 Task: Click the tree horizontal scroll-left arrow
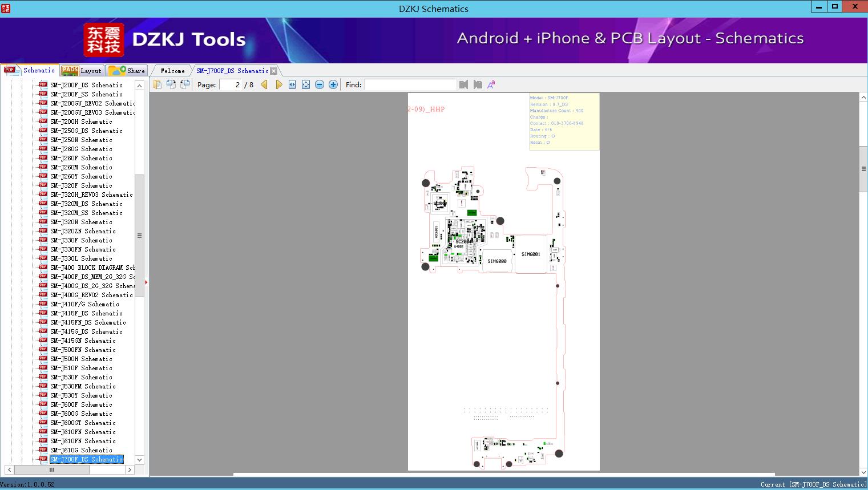click(9, 469)
